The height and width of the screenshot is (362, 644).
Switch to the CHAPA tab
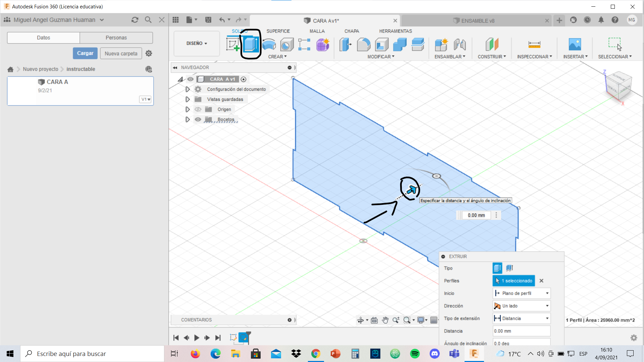click(352, 31)
